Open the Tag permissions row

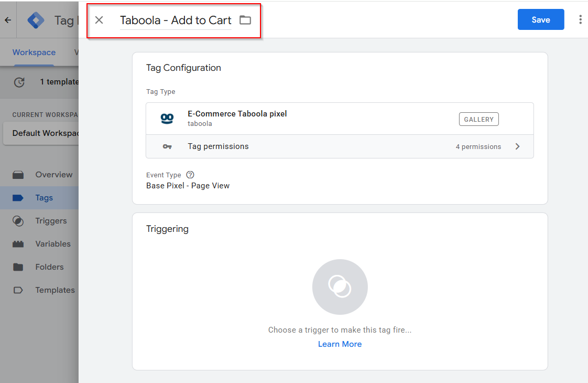tap(340, 146)
